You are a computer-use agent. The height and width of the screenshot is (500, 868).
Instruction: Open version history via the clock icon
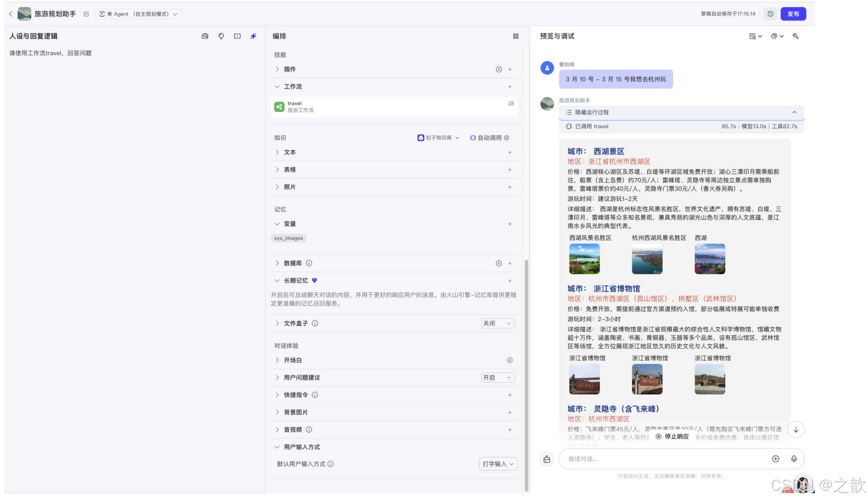[x=770, y=14]
